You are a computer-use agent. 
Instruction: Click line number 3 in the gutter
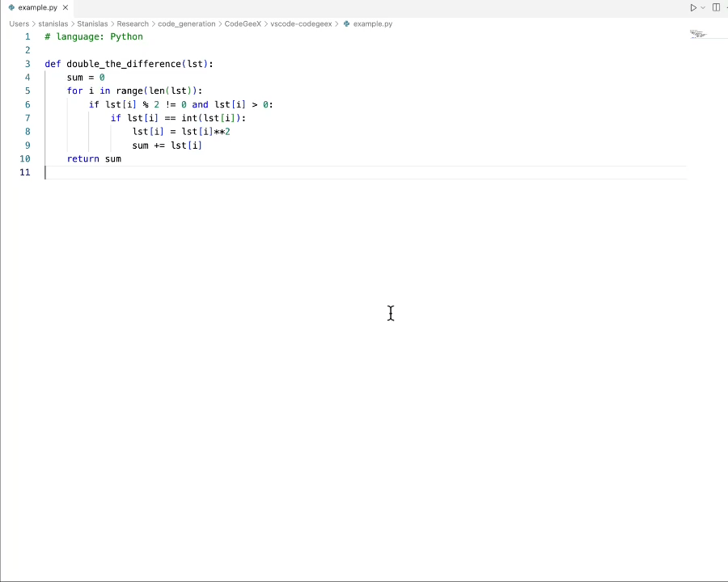[28, 64]
